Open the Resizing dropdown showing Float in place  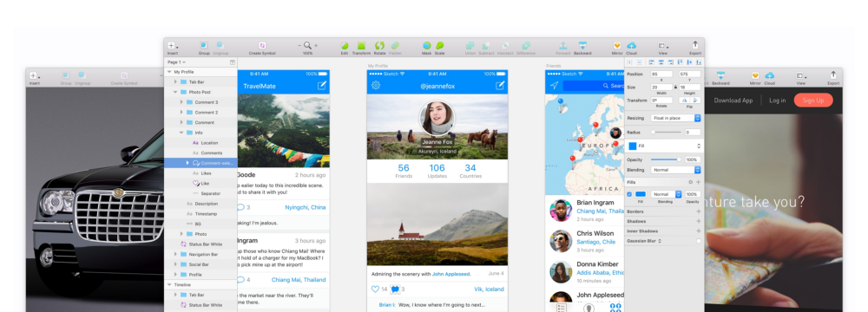tap(676, 118)
